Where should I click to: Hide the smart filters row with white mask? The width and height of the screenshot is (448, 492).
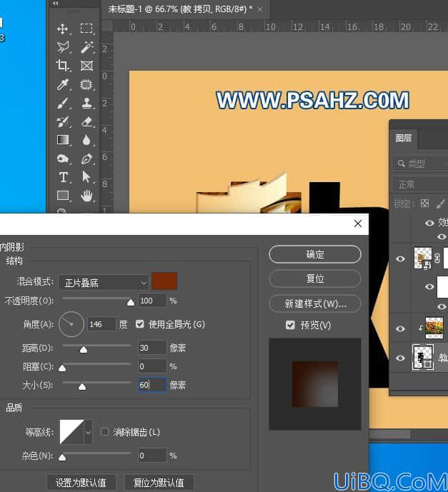point(429,286)
